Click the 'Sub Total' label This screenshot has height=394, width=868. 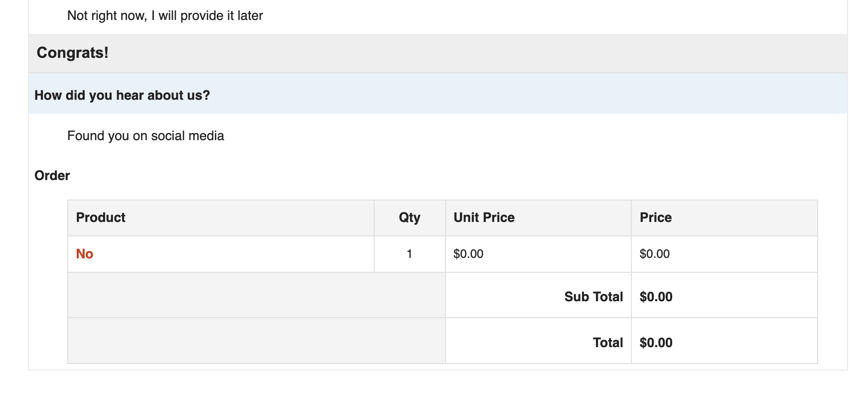pos(593,297)
